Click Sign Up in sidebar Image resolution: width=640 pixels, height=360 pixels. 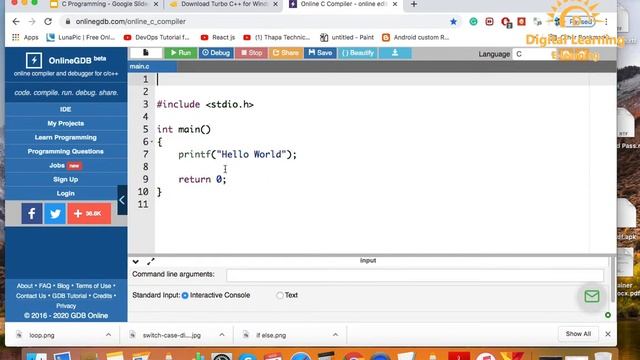66,180
